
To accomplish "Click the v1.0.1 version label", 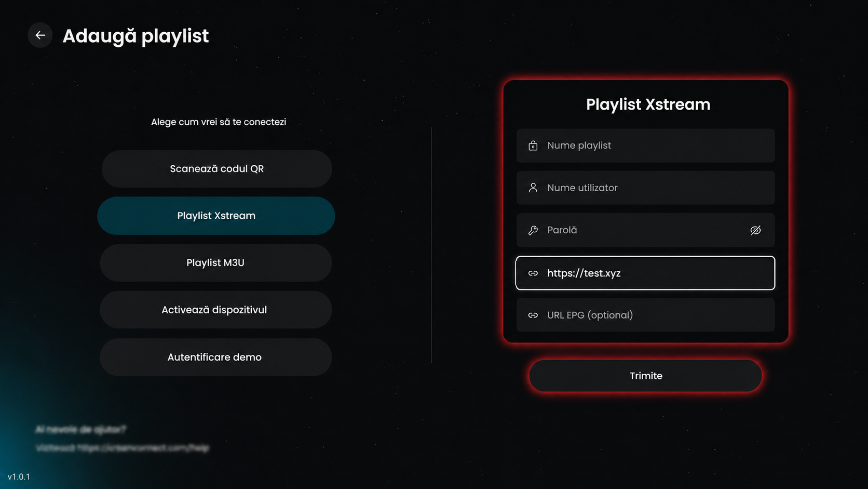I will tap(19, 477).
